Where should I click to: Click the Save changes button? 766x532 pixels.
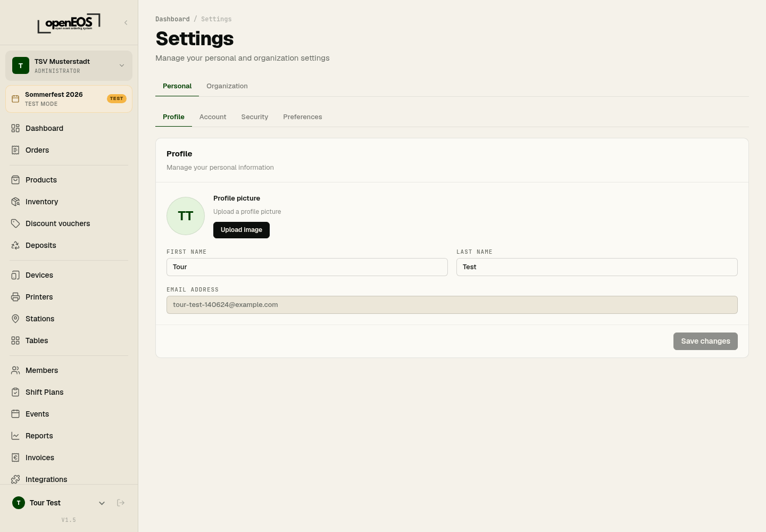[705, 342]
